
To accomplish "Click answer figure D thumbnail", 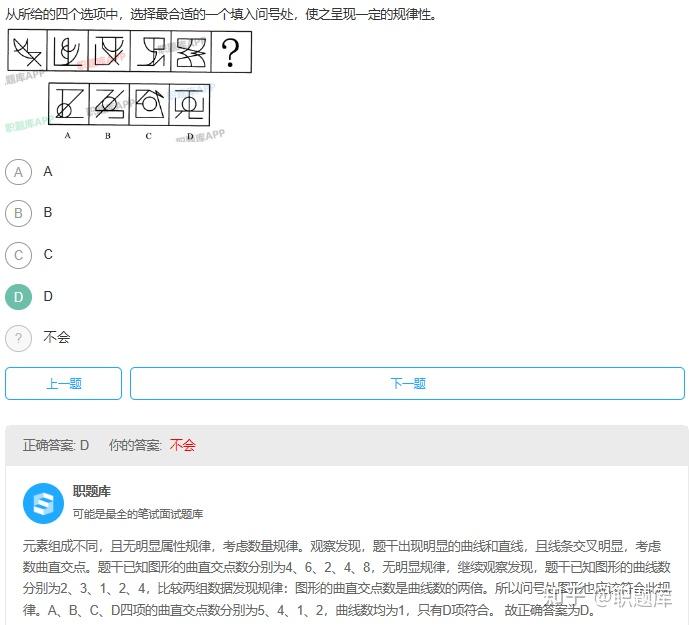I will click(189, 104).
